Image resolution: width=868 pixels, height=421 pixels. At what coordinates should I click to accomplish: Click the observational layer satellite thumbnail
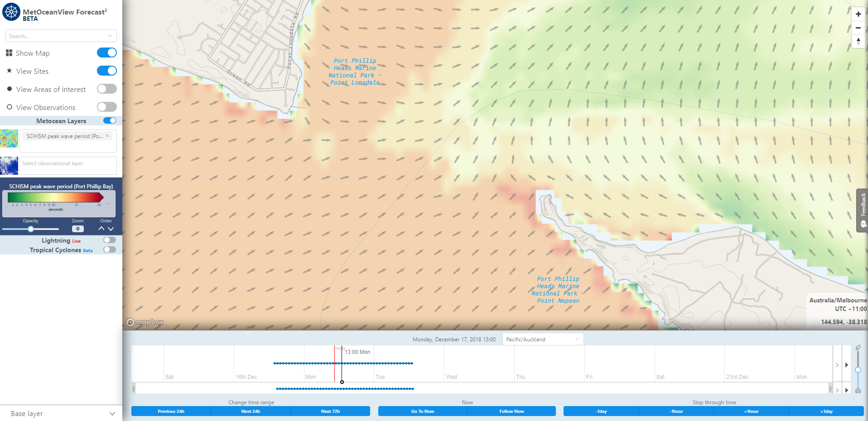click(x=9, y=166)
